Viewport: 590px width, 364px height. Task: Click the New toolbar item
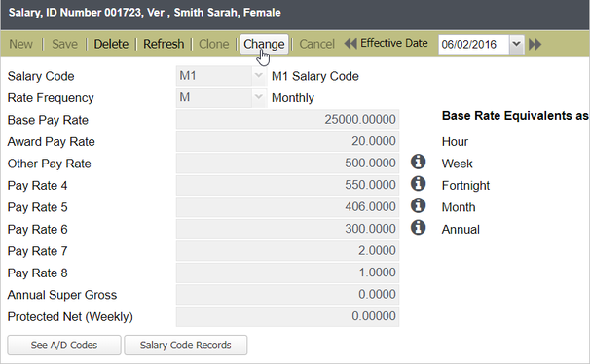point(21,44)
